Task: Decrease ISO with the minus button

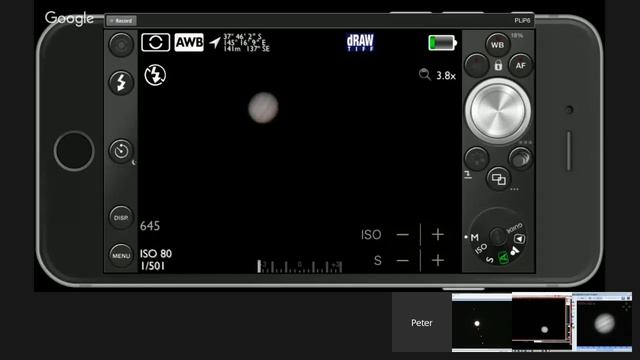Action: tap(402, 235)
